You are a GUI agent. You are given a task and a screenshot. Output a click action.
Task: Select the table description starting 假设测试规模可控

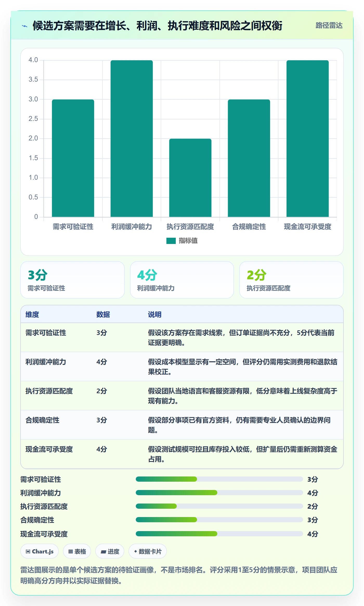point(243,454)
